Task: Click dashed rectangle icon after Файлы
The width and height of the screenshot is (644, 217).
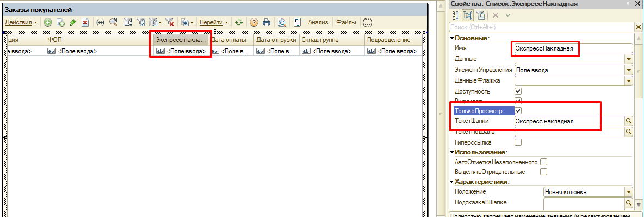Action: pyautogui.click(x=368, y=22)
